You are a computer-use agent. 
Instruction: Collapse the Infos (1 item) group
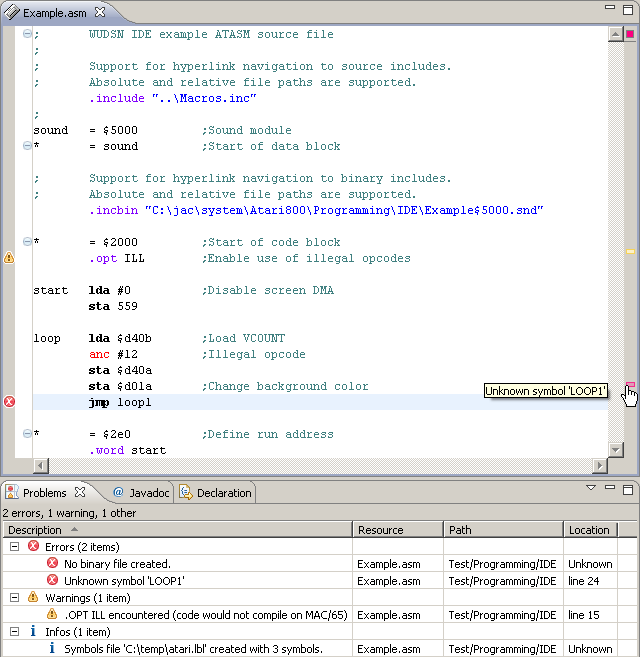[14, 631]
